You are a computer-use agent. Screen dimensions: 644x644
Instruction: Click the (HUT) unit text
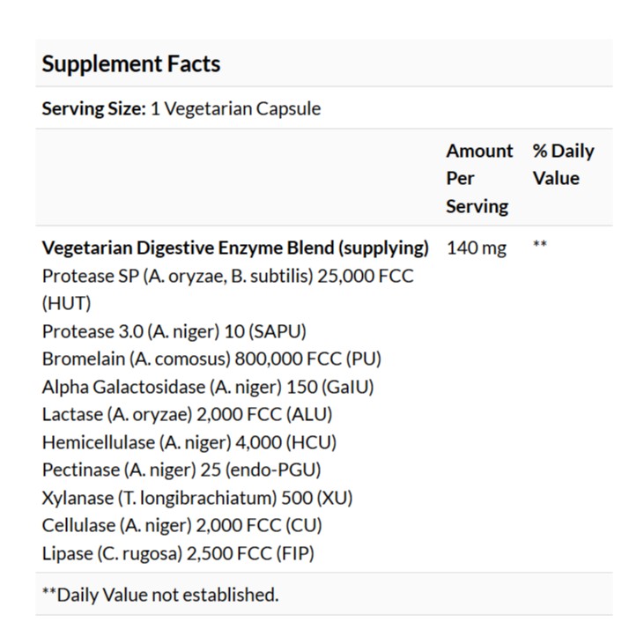[66, 304]
